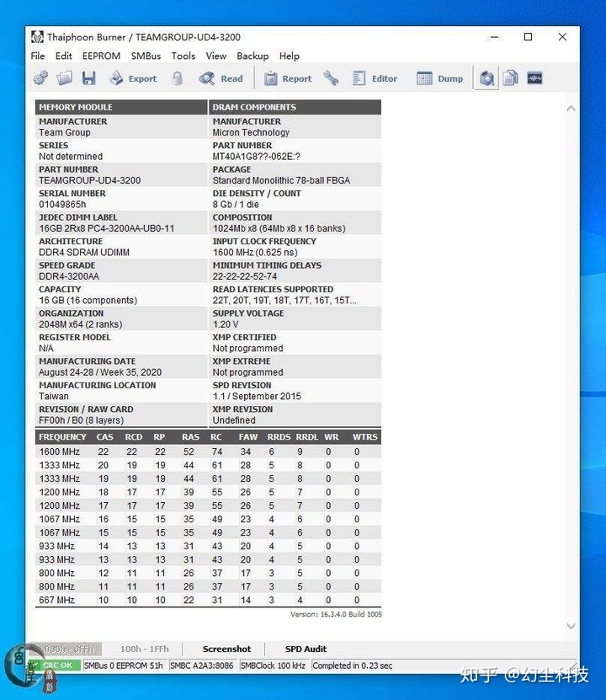The image size is (606, 700).
Task: Click the Read SPD toolbar button
Action: (221, 78)
